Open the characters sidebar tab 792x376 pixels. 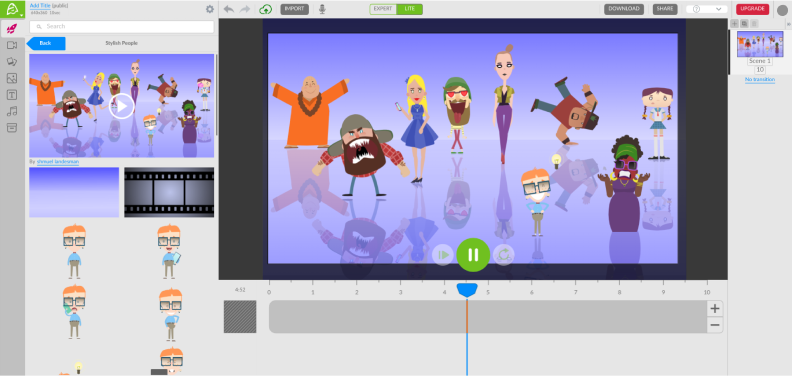tap(12, 62)
